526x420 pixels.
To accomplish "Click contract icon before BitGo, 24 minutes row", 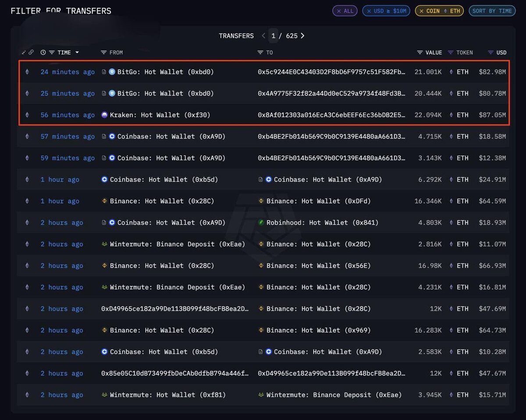I will coord(104,72).
